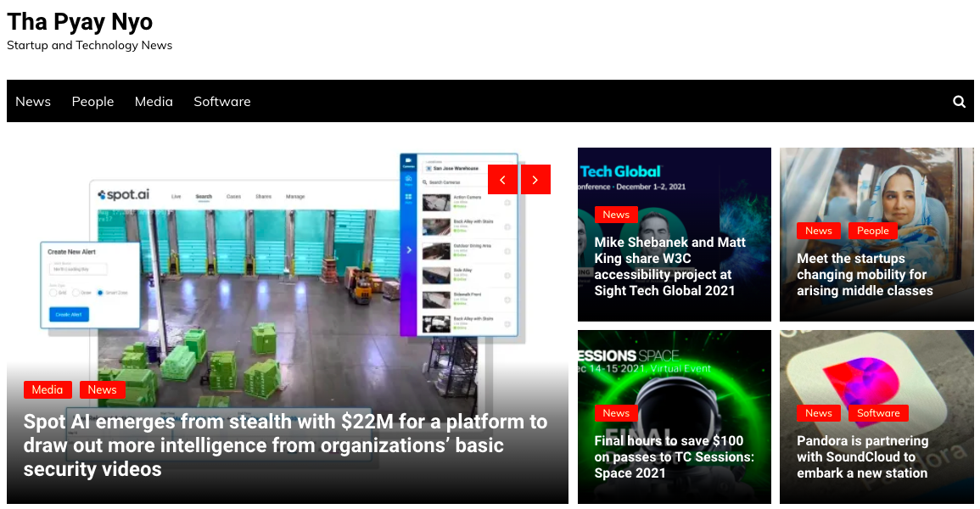980x509 pixels.
Task: Click the Tha Pyay Nyo site title
Action: [x=80, y=22]
